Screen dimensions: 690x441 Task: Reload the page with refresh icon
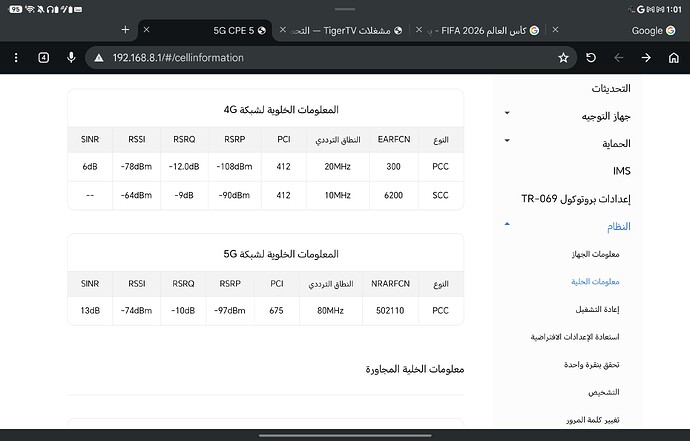click(591, 58)
